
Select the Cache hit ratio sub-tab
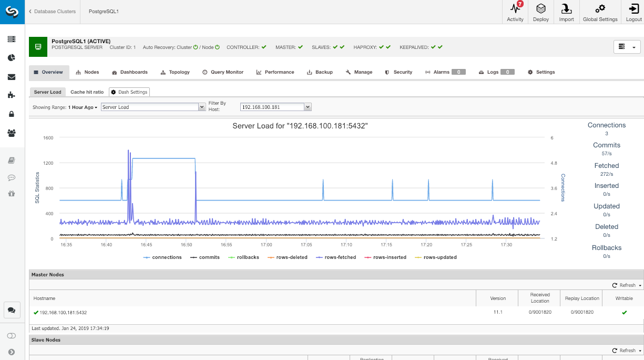(x=87, y=92)
